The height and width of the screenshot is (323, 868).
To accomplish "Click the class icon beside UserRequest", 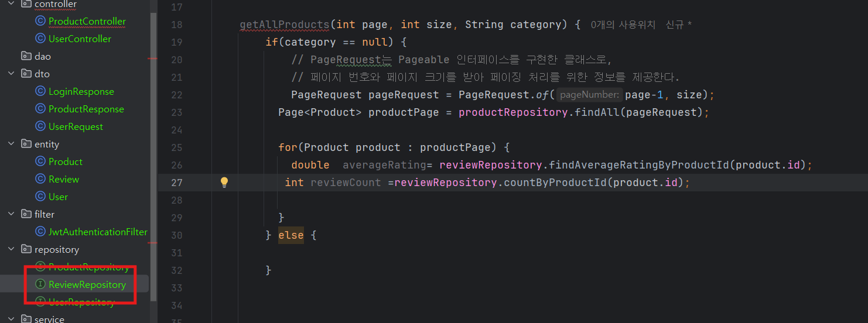I will (40, 126).
